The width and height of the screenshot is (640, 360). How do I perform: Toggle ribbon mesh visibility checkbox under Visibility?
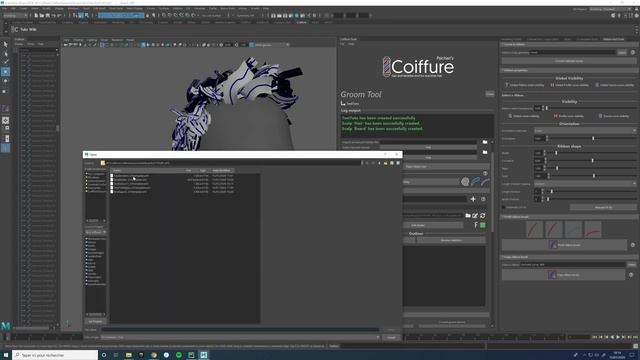click(510, 116)
